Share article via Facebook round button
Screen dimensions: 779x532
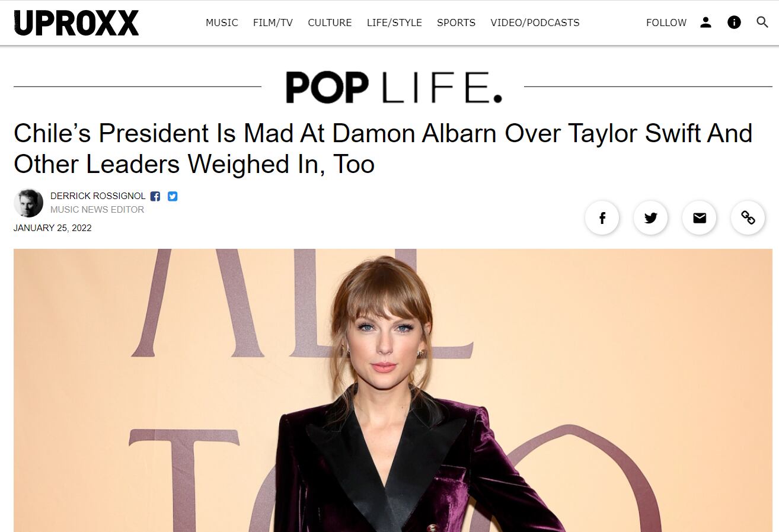[602, 218]
